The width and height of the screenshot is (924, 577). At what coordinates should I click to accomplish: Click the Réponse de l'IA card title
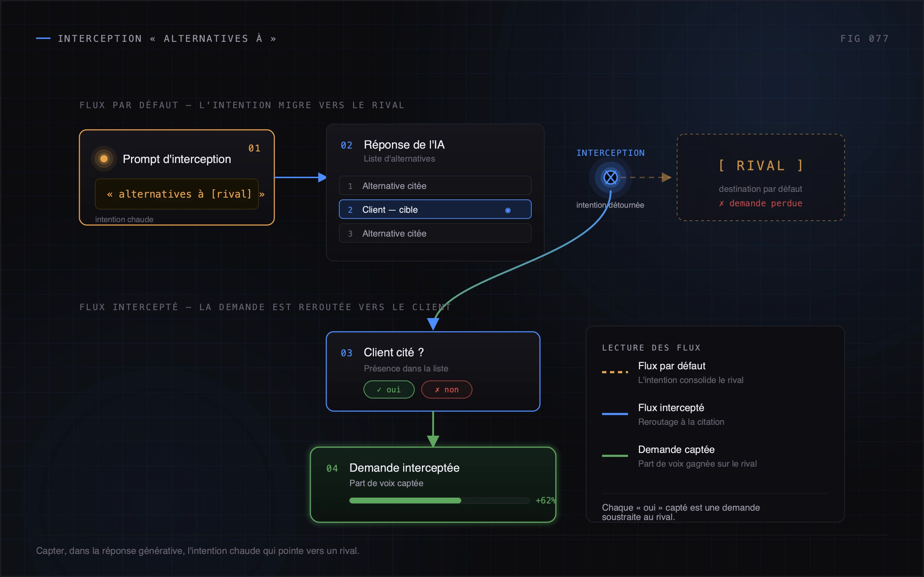pos(404,145)
